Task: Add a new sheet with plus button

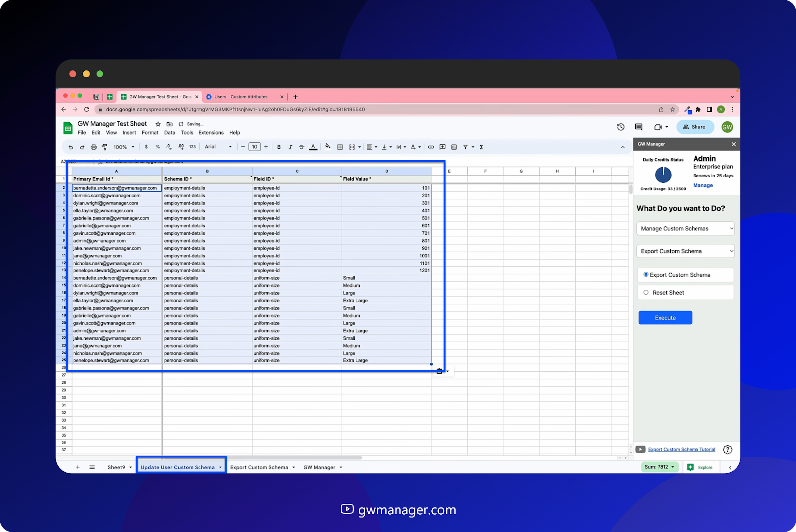Action: (x=78, y=468)
